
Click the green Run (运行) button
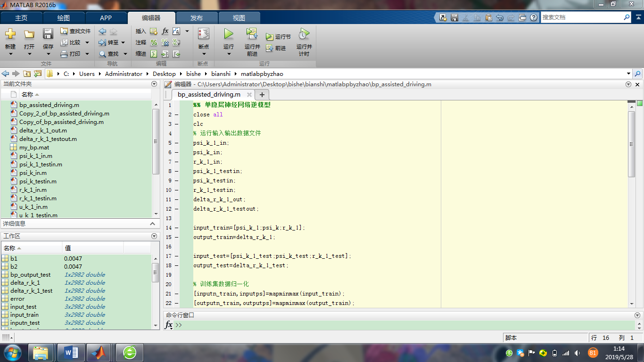click(228, 34)
